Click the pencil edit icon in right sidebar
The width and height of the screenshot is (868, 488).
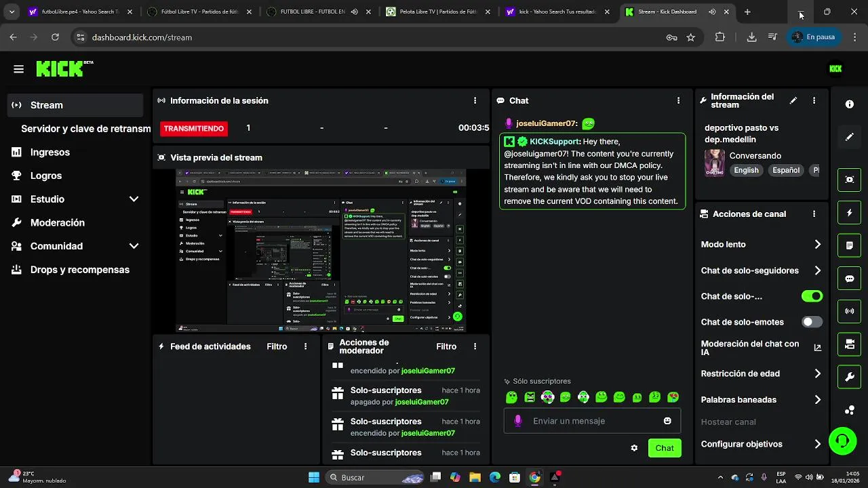pos(850,137)
